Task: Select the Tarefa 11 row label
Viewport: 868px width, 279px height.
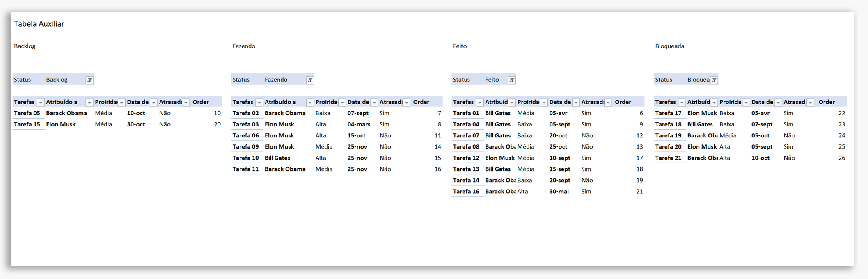Action: tap(245, 169)
